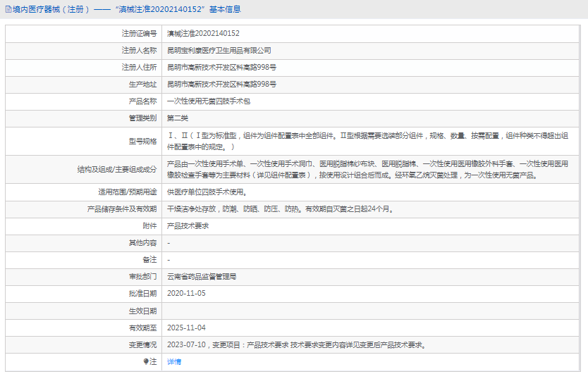Click the value 云南省药品监督管理局
Viewport: 588px width, 374px height.
point(202,277)
